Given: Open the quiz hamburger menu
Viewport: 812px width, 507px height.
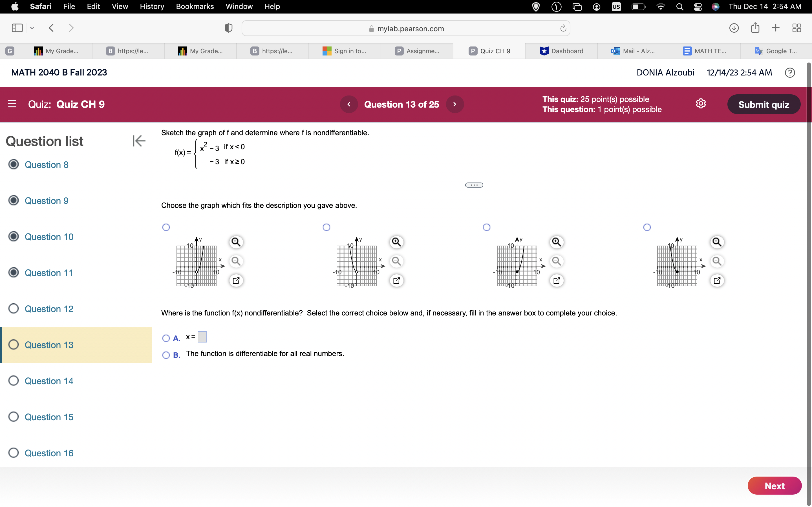Looking at the screenshot, I should [12, 104].
